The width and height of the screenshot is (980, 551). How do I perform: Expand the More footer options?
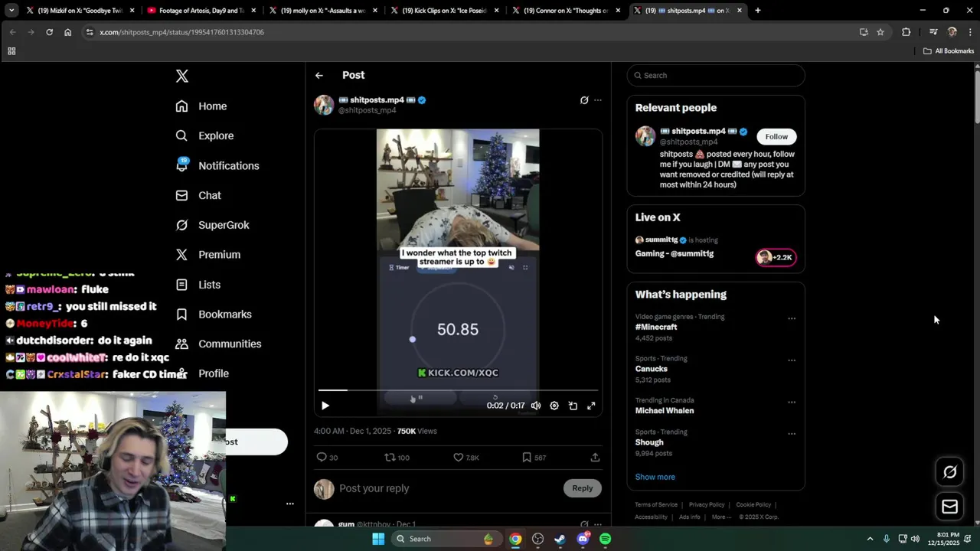(x=720, y=517)
